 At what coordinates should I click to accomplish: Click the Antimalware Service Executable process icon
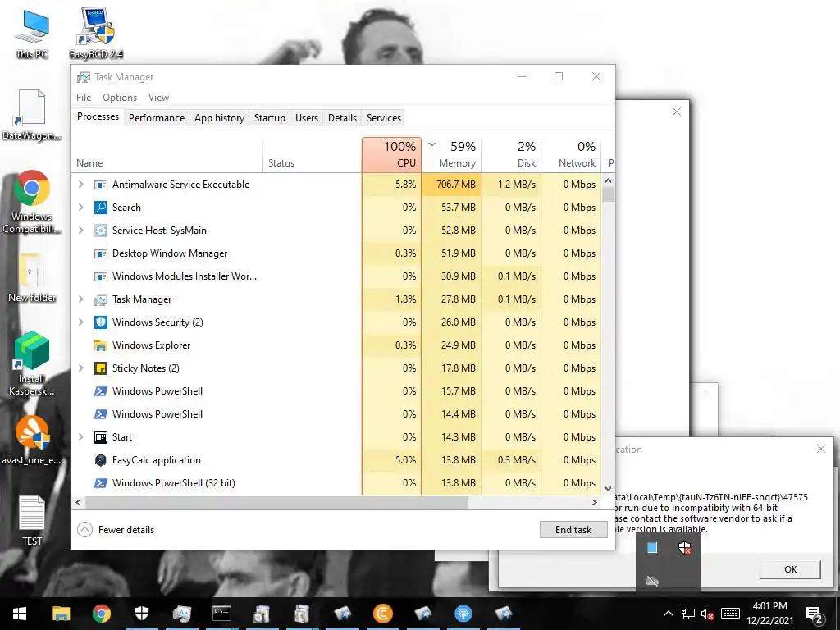[100, 185]
